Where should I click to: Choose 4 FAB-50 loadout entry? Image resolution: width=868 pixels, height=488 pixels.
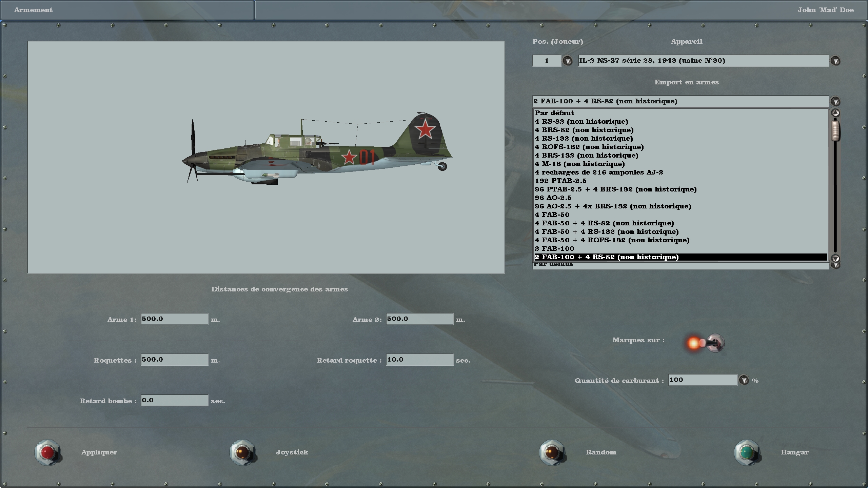(552, 215)
